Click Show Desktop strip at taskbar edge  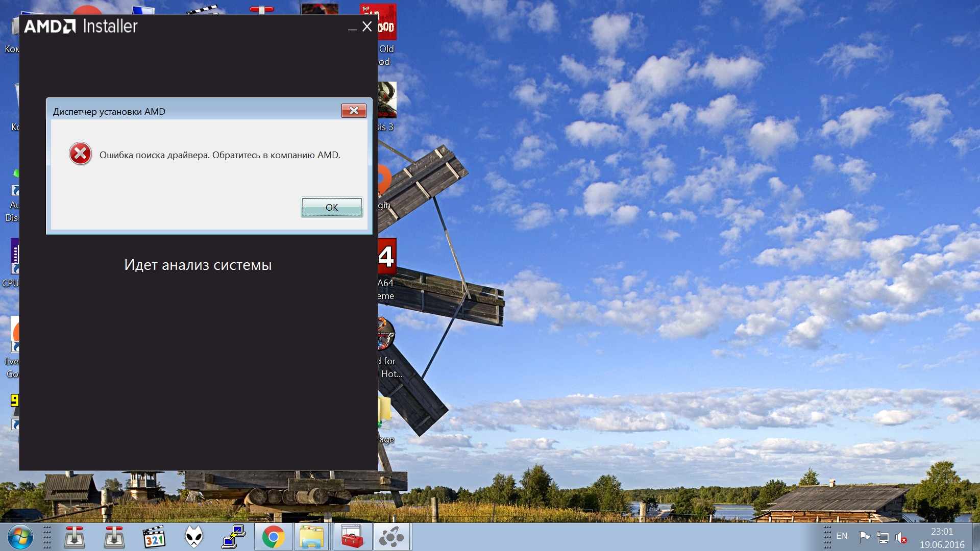(x=976, y=537)
